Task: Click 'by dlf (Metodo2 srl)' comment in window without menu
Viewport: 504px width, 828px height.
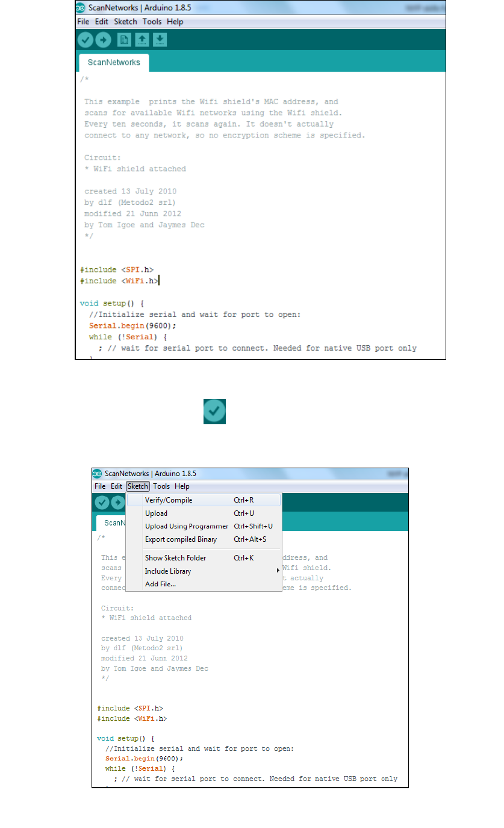Action: (x=130, y=202)
